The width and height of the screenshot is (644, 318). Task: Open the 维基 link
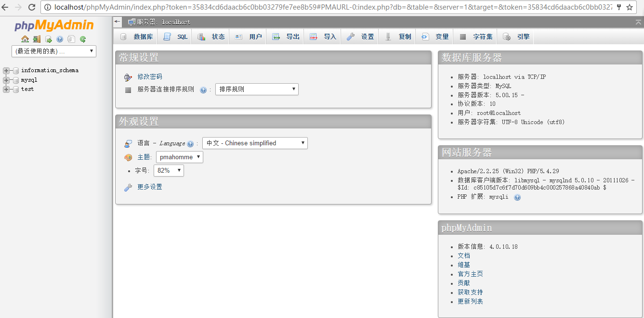click(464, 265)
